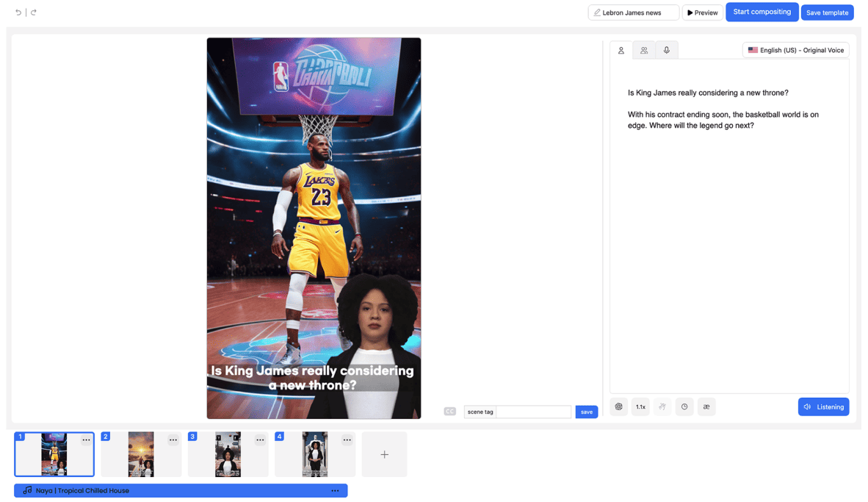The width and height of the screenshot is (868, 502).
Task: Change the 1.1x speech speed
Action: pos(640,406)
